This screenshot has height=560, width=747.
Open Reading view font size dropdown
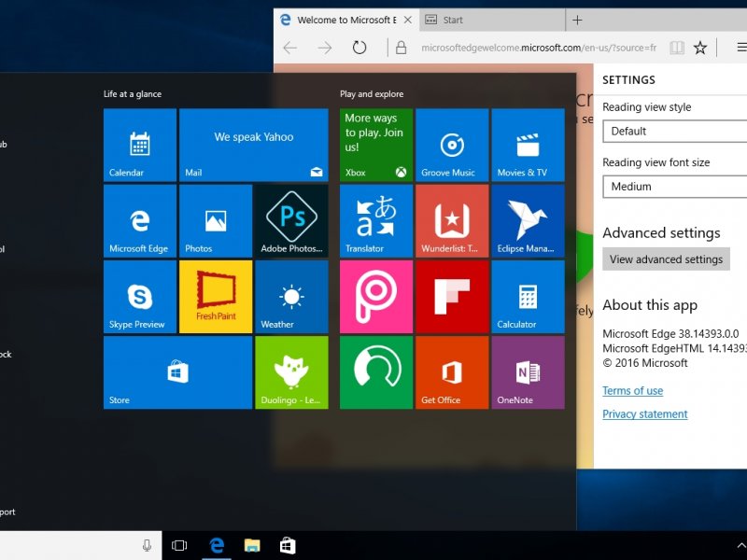click(x=674, y=187)
